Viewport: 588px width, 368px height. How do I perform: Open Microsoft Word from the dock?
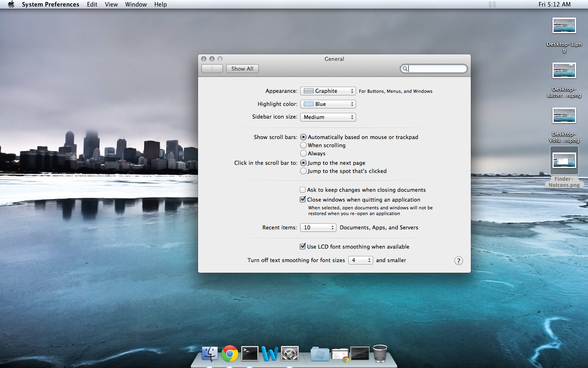269,354
